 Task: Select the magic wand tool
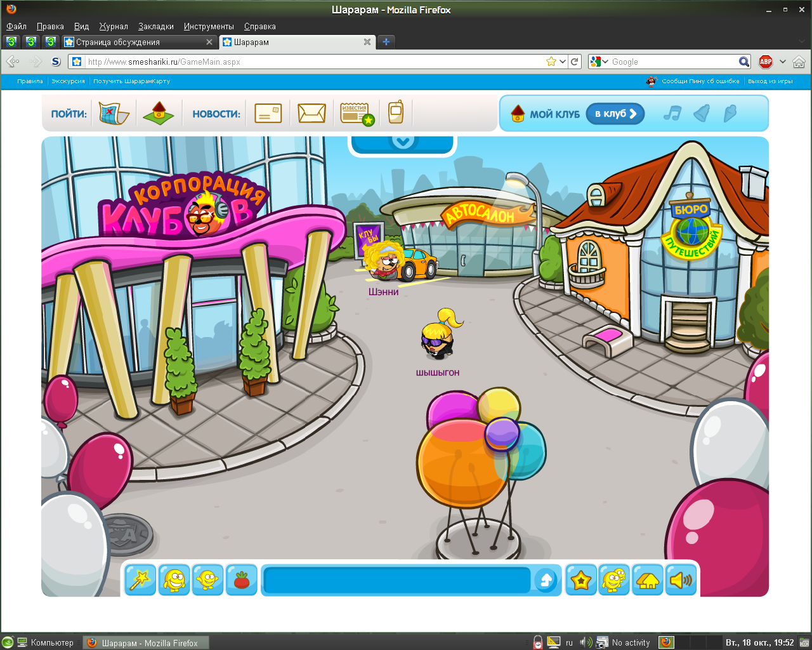click(140, 580)
